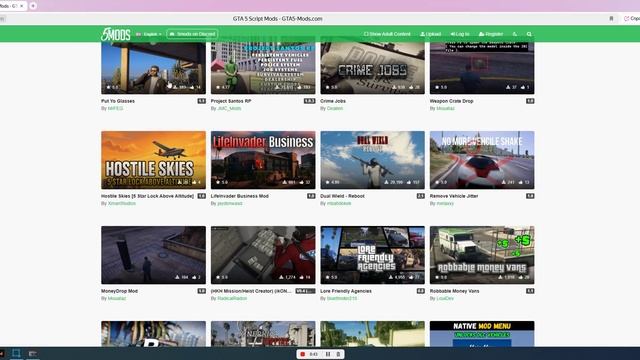Open the Mission/Heist Creator thumbnail image

(x=263, y=255)
